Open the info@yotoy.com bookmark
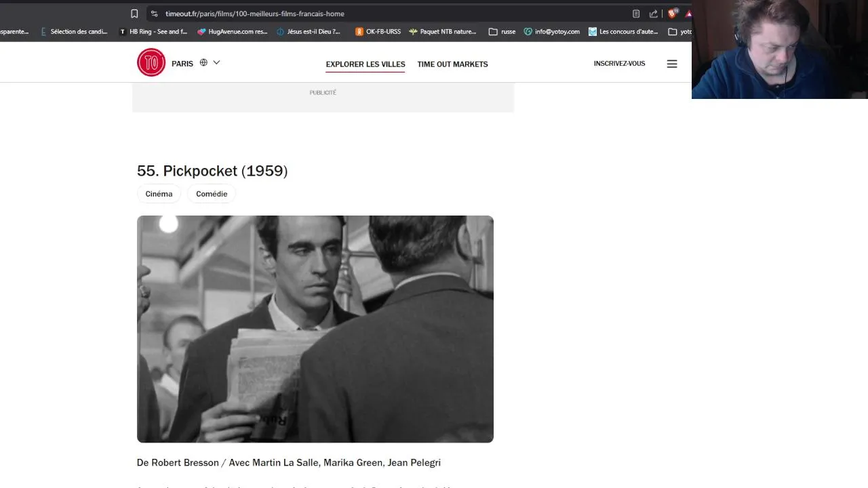Screen dimensions: 868x488 pos(552,31)
